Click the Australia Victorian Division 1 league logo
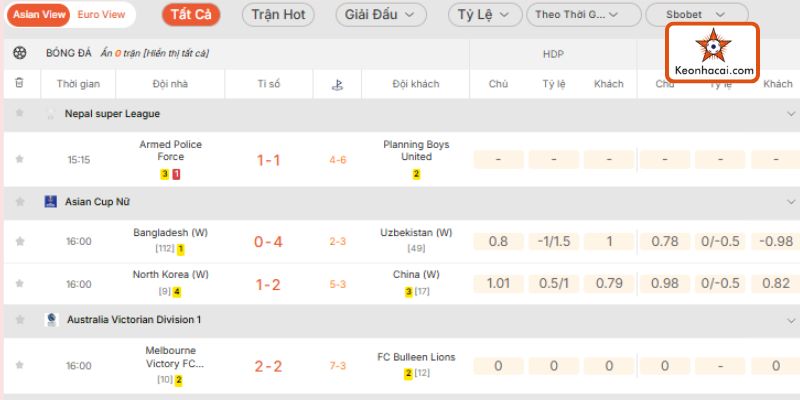The height and width of the screenshot is (400, 800). [52, 320]
